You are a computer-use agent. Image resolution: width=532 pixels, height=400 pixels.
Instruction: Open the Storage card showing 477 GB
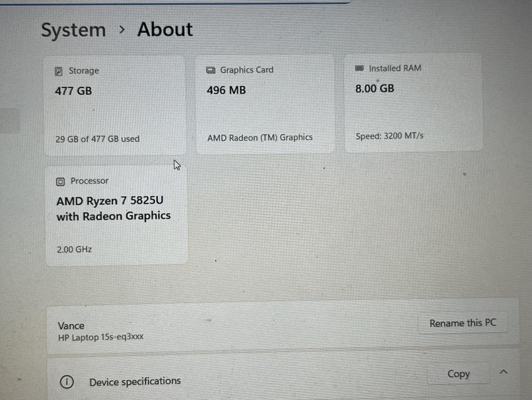coord(115,103)
